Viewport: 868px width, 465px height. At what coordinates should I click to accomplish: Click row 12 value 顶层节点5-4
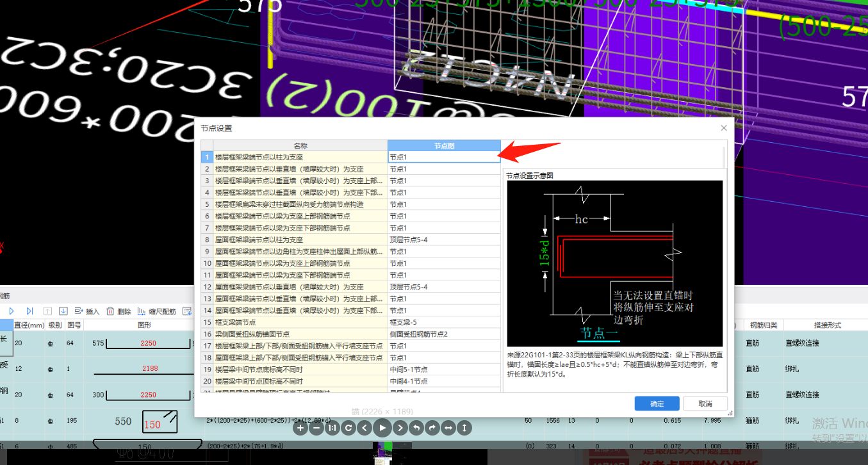[x=444, y=287]
